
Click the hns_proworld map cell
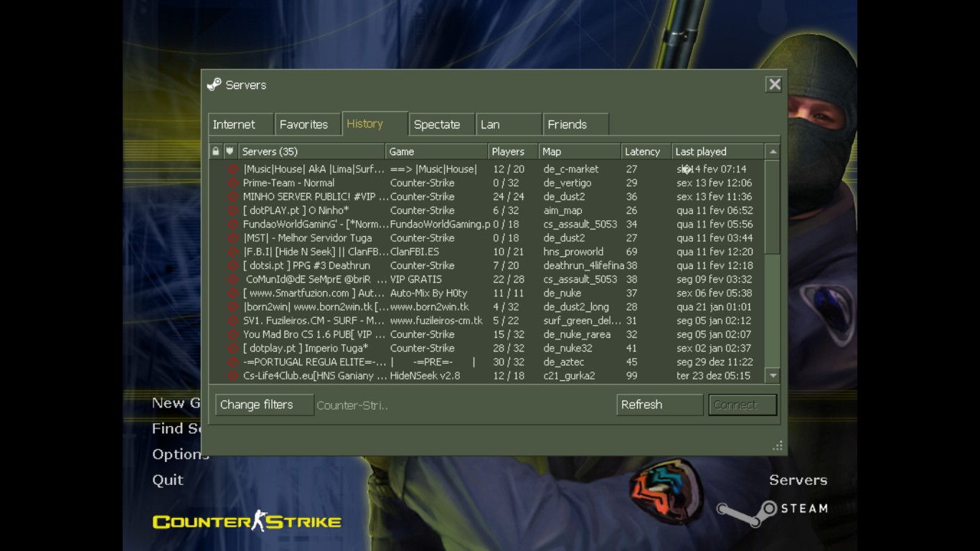[573, 252]
